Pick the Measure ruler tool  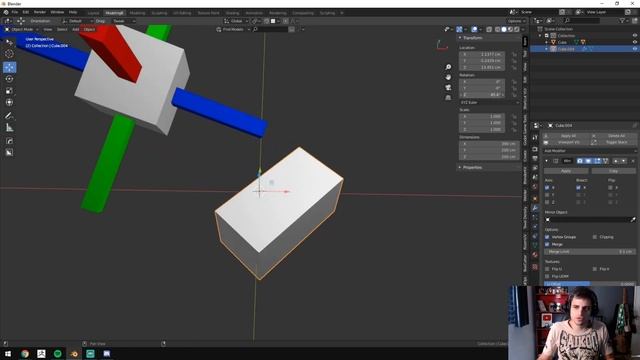pos(9,128)
